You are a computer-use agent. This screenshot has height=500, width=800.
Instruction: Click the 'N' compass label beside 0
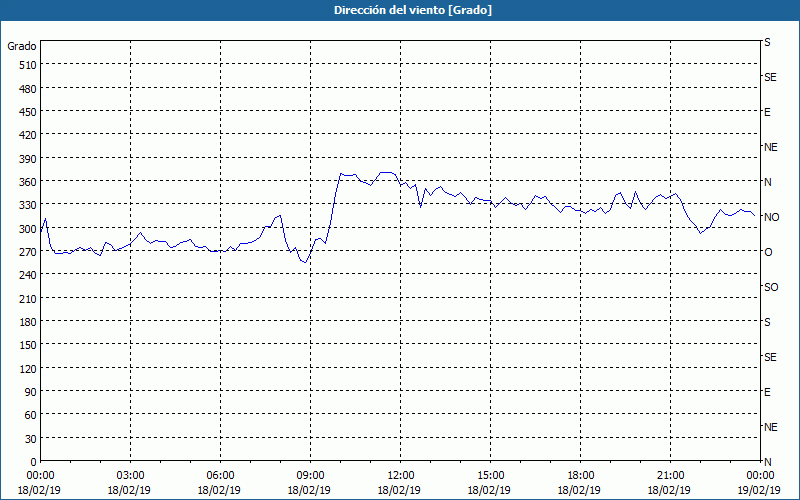coord(768,462)
